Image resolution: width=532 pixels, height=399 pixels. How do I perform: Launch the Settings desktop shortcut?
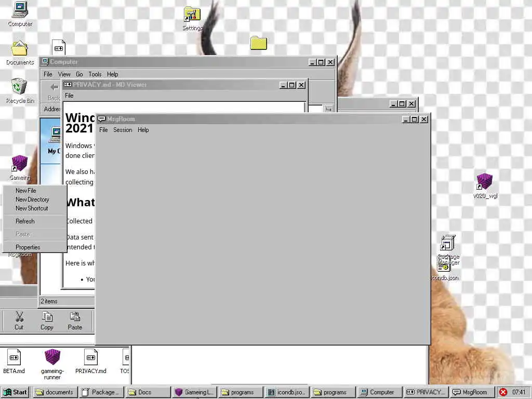pyautogui.click(x=192, y=19)
